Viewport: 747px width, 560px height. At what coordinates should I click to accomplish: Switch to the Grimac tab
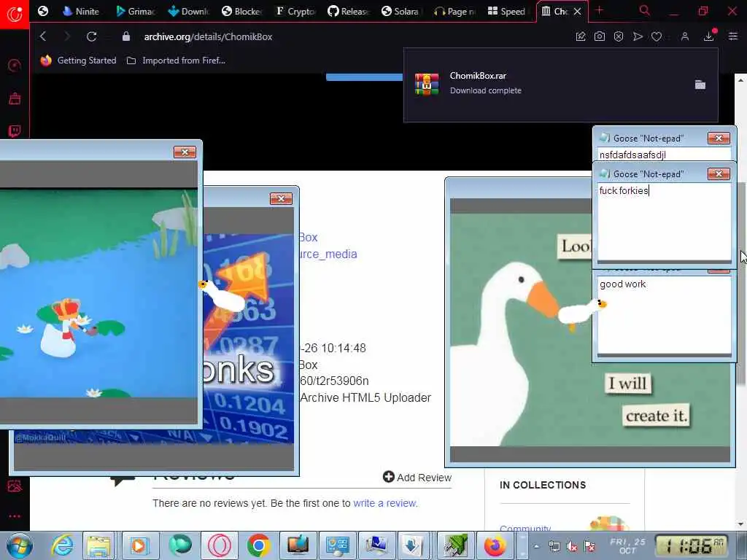(135, 12)
